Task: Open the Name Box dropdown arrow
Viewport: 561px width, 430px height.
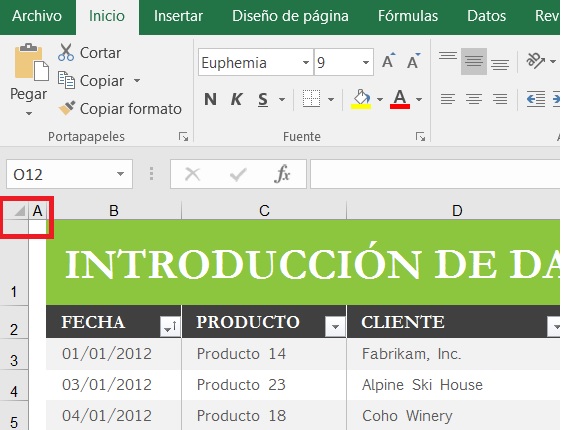Action: pyautogui.click(x=121, y=174)
